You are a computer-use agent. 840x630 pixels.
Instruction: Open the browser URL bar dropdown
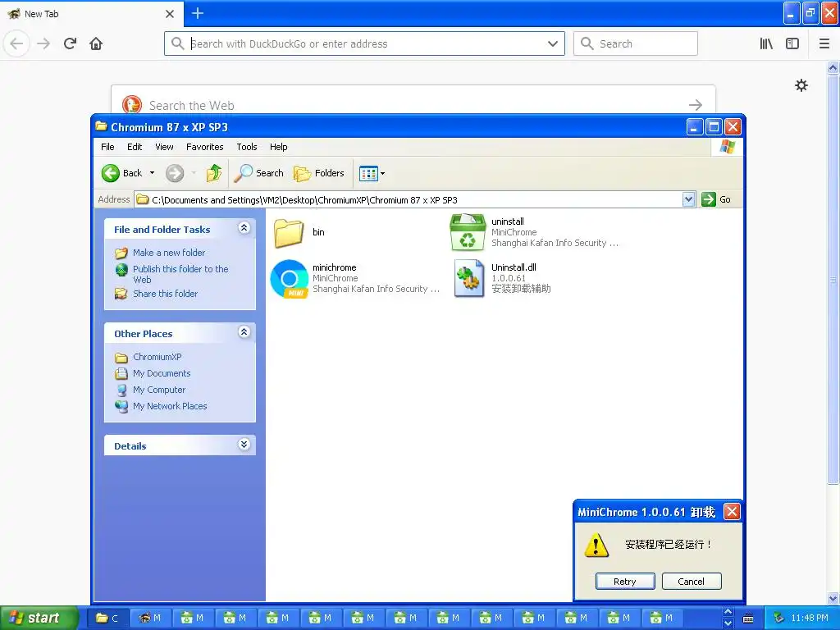tap(552, 43)
